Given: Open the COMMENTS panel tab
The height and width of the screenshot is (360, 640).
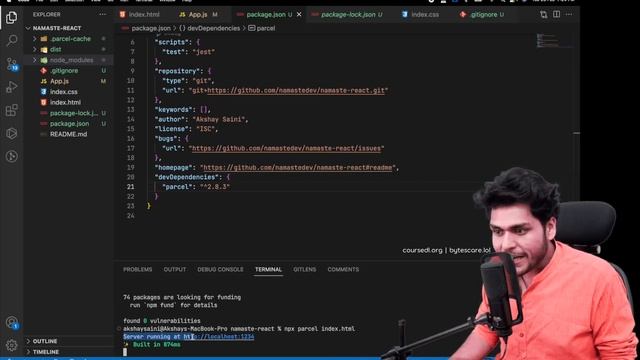Looking at the screenshot, I should [x=343, y=269].
